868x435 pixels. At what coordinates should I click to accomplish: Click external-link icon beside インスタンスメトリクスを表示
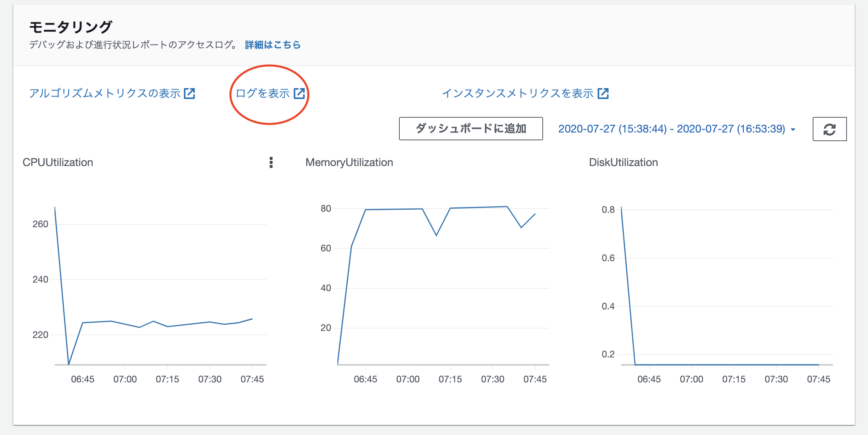pos(603,94)
